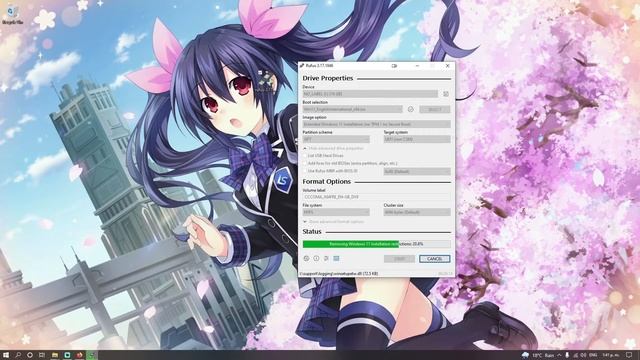
Task: Open Task View on taskbar
Action: tap(42, 355)
